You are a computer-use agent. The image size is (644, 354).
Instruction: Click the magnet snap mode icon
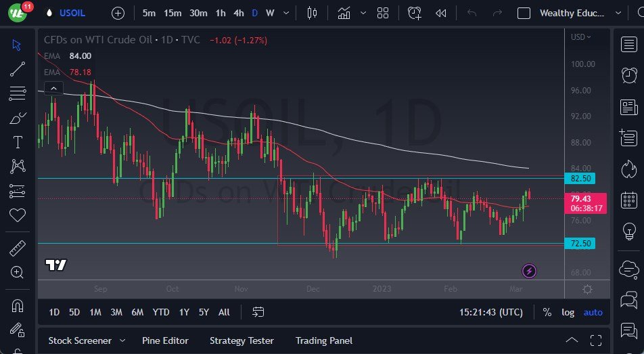pos(18,305)
